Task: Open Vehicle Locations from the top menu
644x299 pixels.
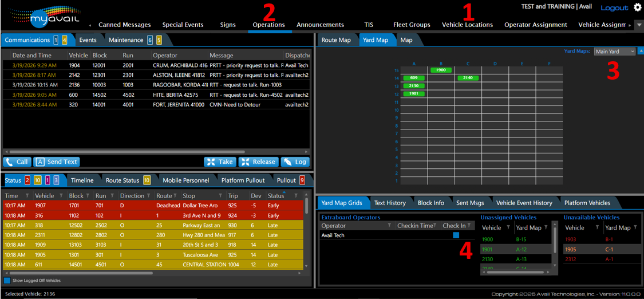Action: coord(467,25)
